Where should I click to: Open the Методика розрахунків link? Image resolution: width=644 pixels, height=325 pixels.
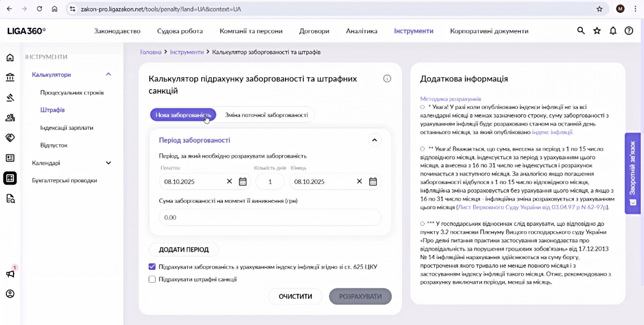pyautogui.click(x=451, y=99)
